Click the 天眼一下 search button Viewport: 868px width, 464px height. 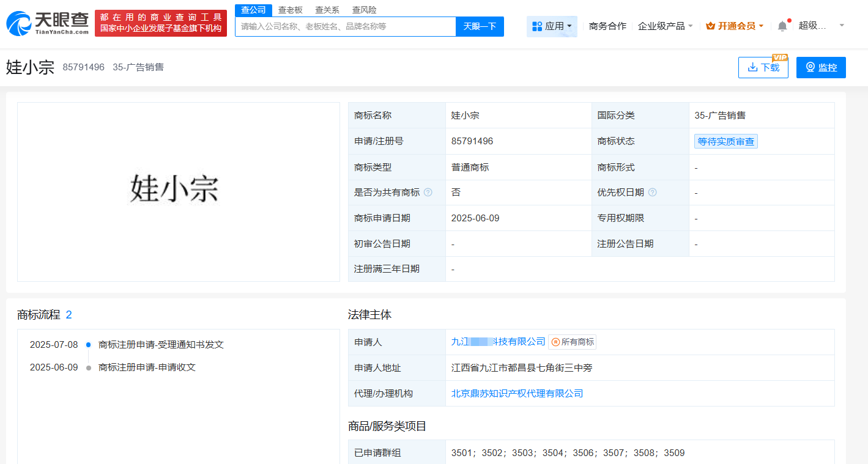pyautogui.click(x=480, y=26)
